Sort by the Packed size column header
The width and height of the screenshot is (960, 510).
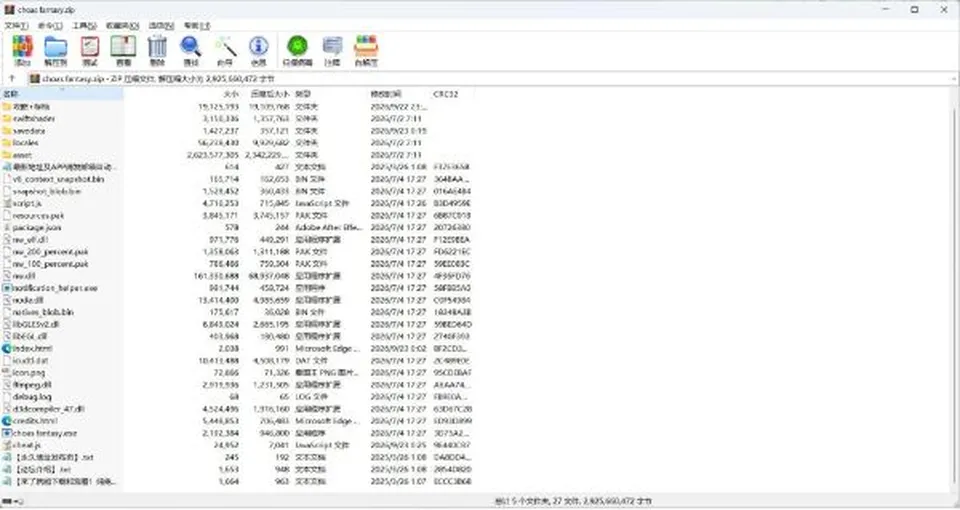pos(270,94)
